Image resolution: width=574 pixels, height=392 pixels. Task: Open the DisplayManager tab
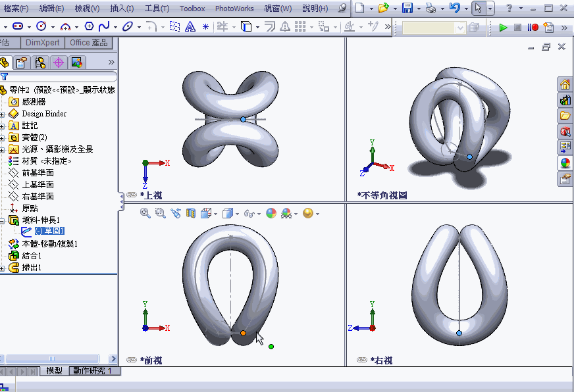pos(77,62)
